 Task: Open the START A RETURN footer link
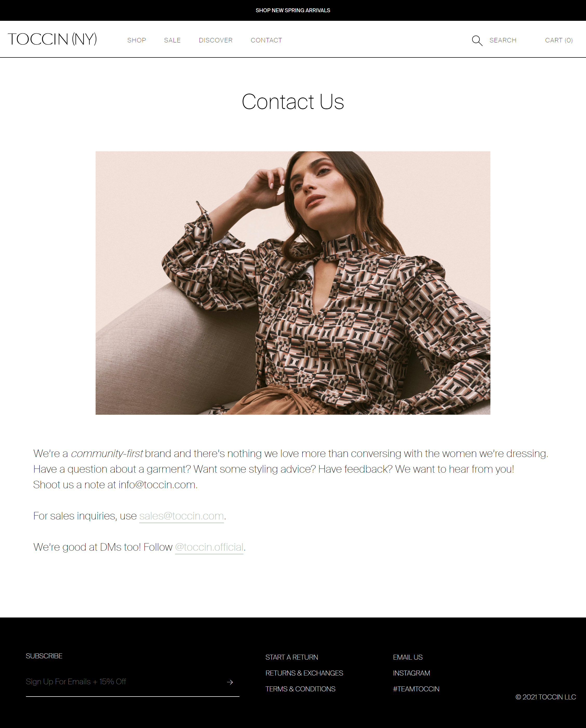pos(292,657)
